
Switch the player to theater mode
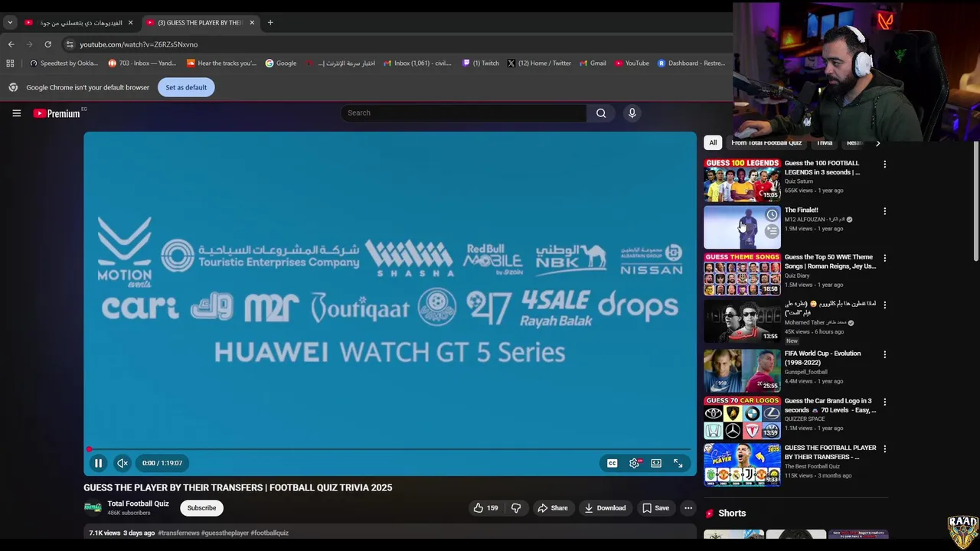pyautogui.click(x=656, y=463)
